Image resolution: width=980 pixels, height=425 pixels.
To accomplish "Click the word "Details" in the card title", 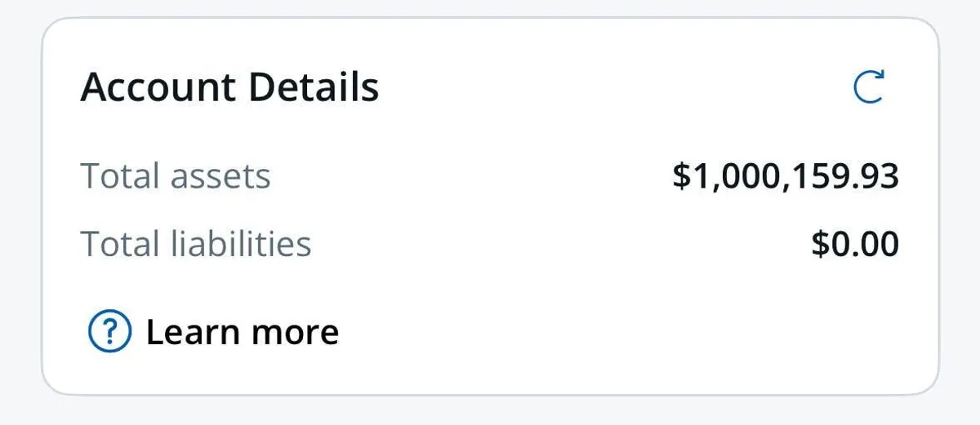I will click(x=314, y=87).
